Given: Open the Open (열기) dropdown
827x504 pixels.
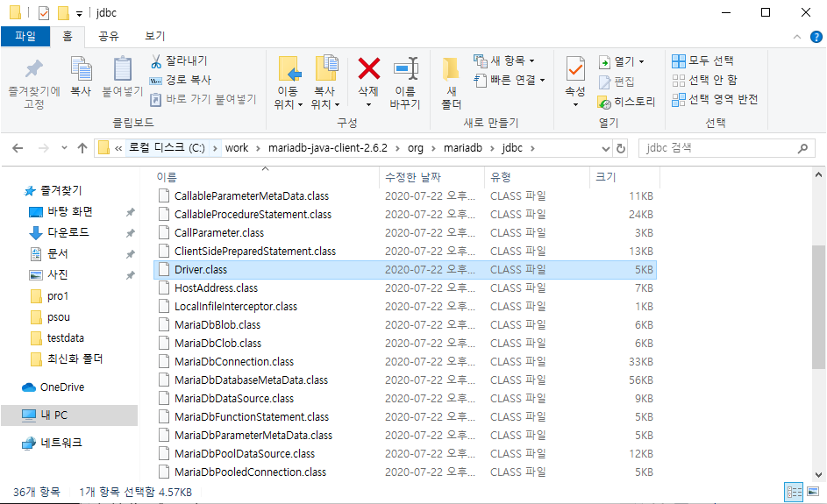Looking at the screenshot, I should [x=621, y=61].
